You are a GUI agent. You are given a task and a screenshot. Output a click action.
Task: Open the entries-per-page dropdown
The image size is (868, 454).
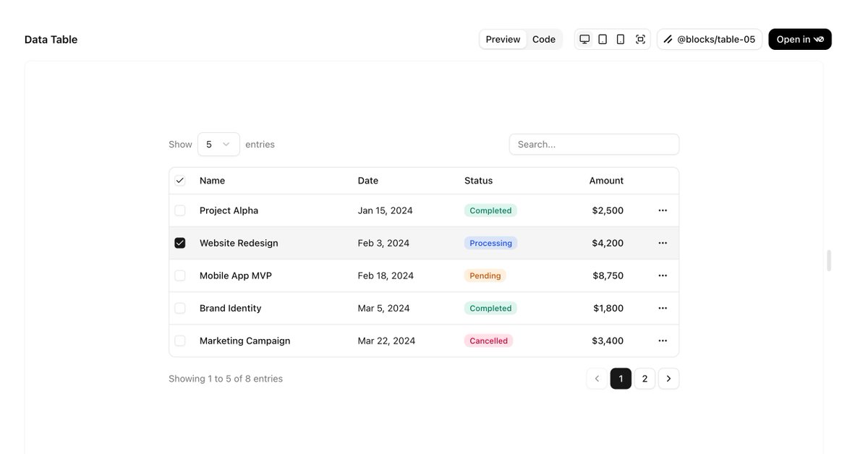[x=218, y=145]
